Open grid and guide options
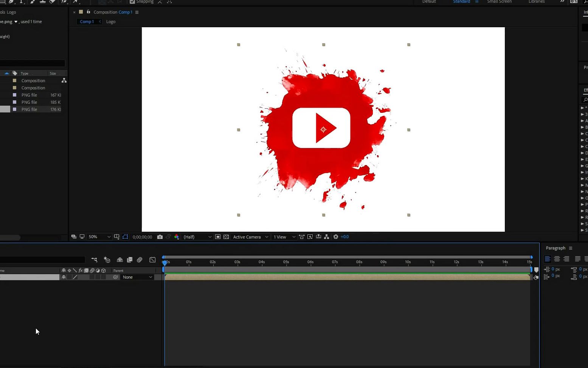Viewport: 588px width, 368px height. click(116, 237)
